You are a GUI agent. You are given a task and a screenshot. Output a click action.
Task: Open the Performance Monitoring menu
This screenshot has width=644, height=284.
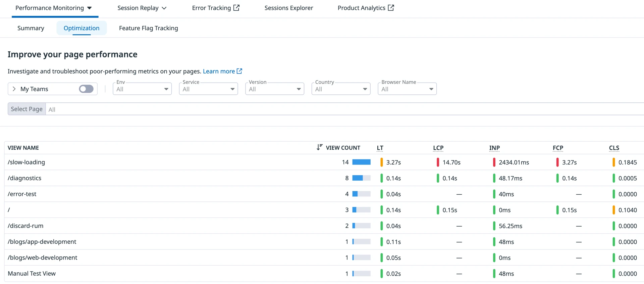[54, 8]
